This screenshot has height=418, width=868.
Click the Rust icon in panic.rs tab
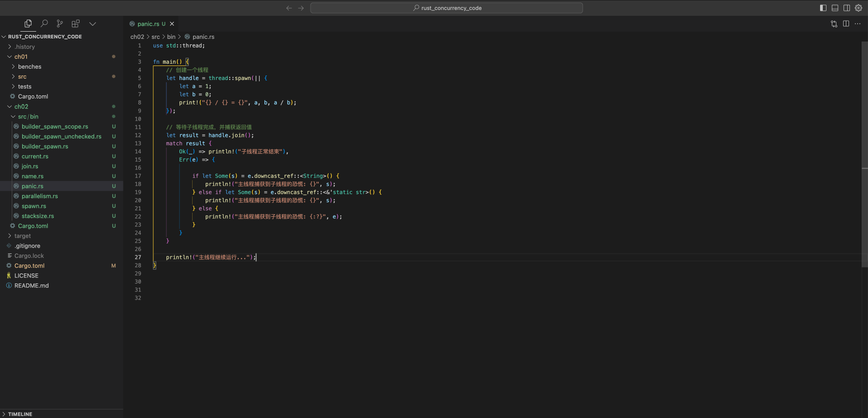pos(132,24)
